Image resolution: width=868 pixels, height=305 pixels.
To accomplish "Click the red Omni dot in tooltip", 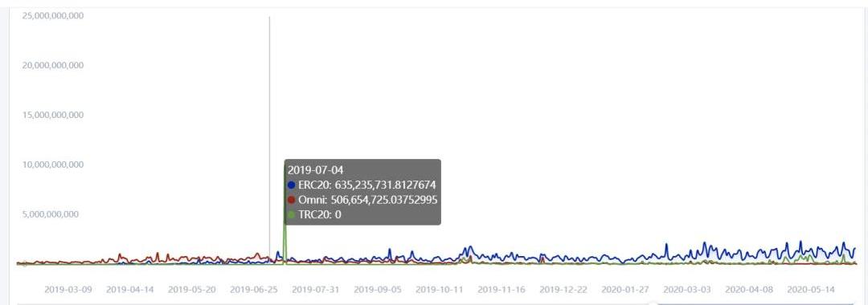I will tap(291, 200).
